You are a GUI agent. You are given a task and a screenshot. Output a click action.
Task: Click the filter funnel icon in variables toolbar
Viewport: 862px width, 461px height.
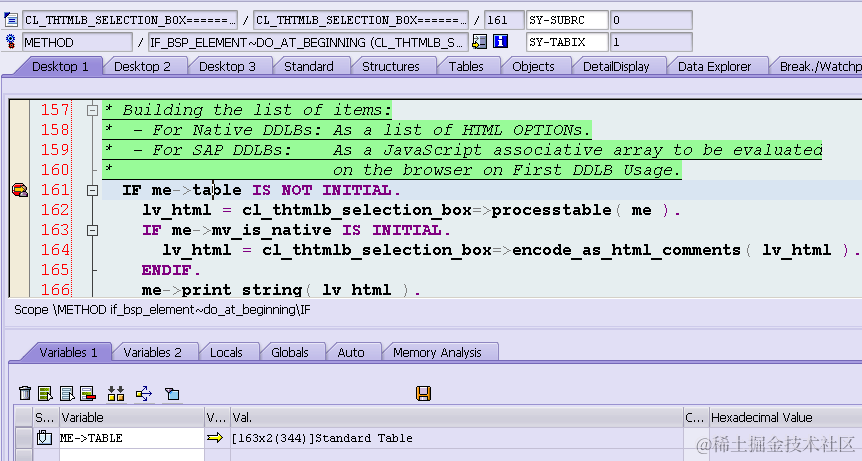point(172,393)
